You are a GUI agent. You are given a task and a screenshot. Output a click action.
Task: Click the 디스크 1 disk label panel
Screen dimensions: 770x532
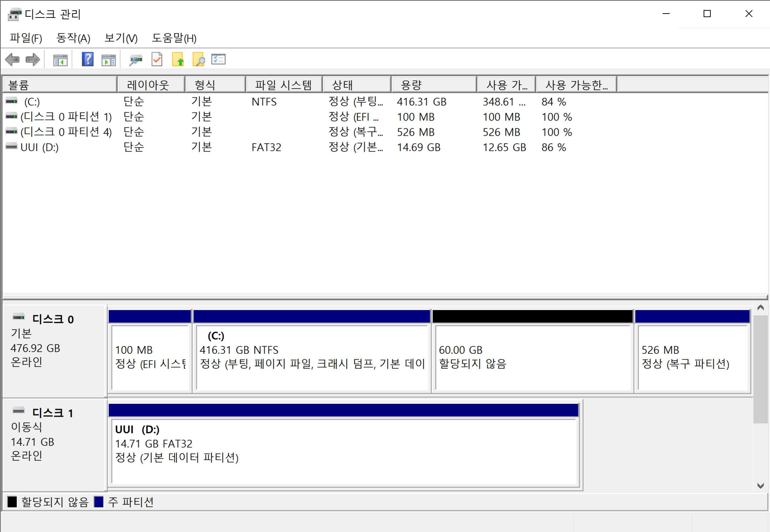point(54,443)
